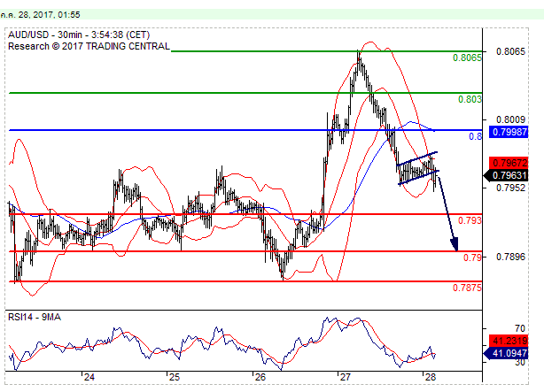
Task: Select the green 0.8065 resistance label
Action: coord(467,58)
